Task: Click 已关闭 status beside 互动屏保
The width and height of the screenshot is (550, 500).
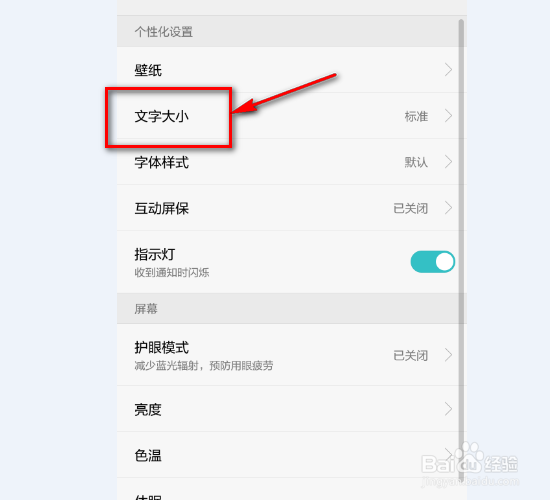Action: [x=410, y=208]
